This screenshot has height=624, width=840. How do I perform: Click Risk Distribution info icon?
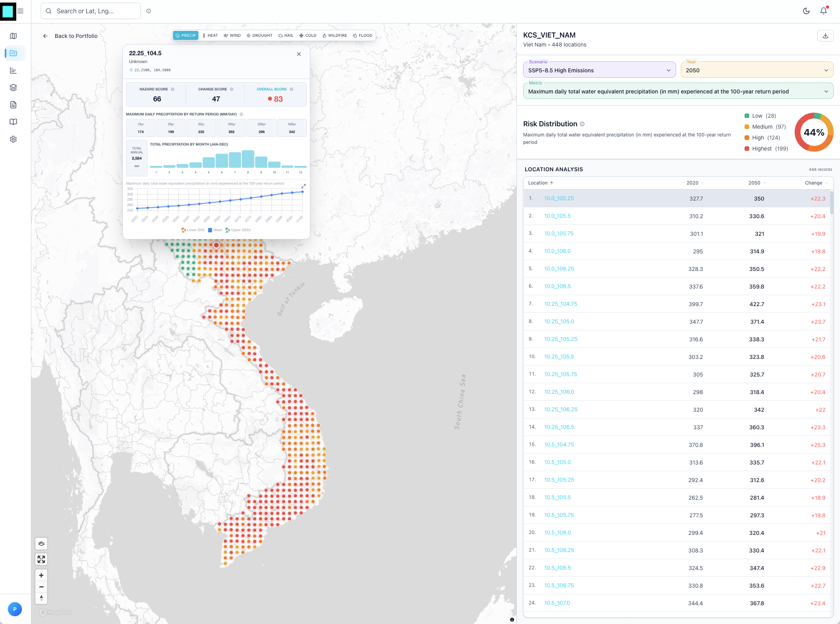pyautogui.click(x=582, y=124)
